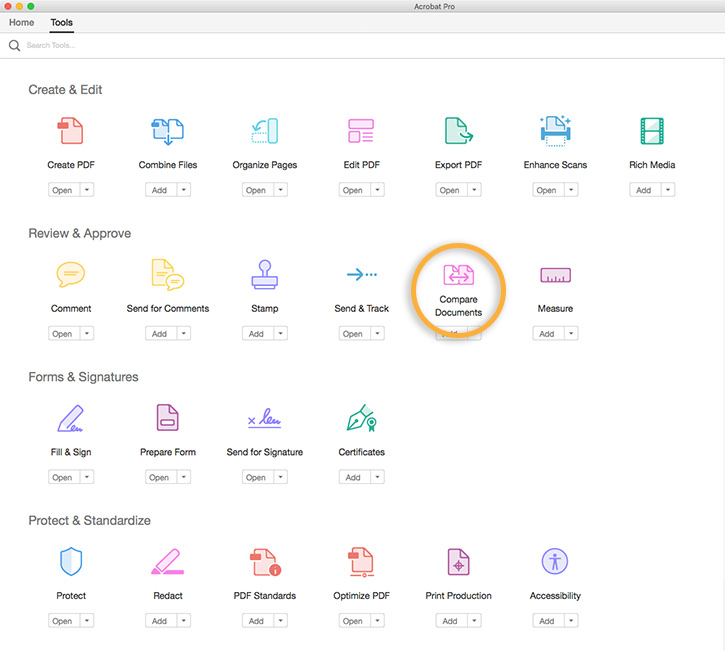Click the Review & Approve section heading

click(80, 233)
